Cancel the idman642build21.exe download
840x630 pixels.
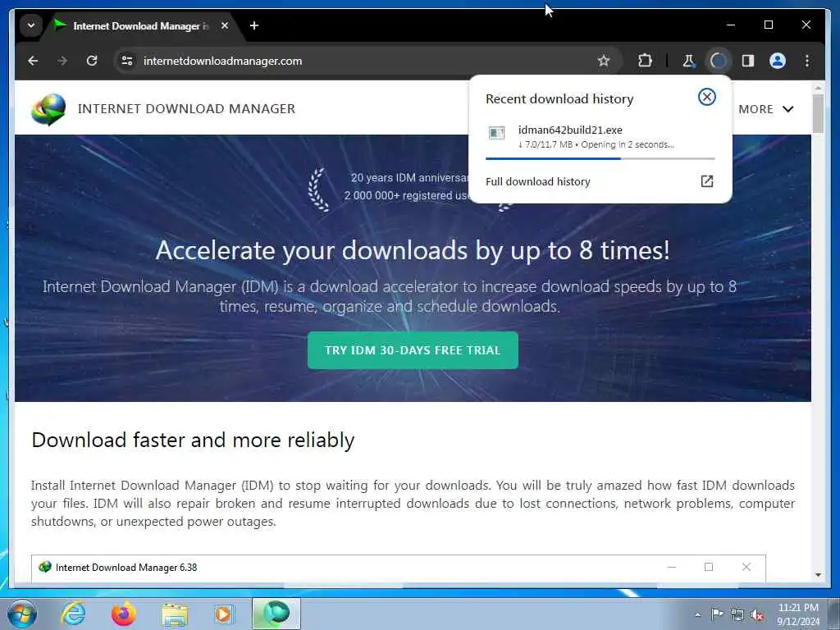706,97
